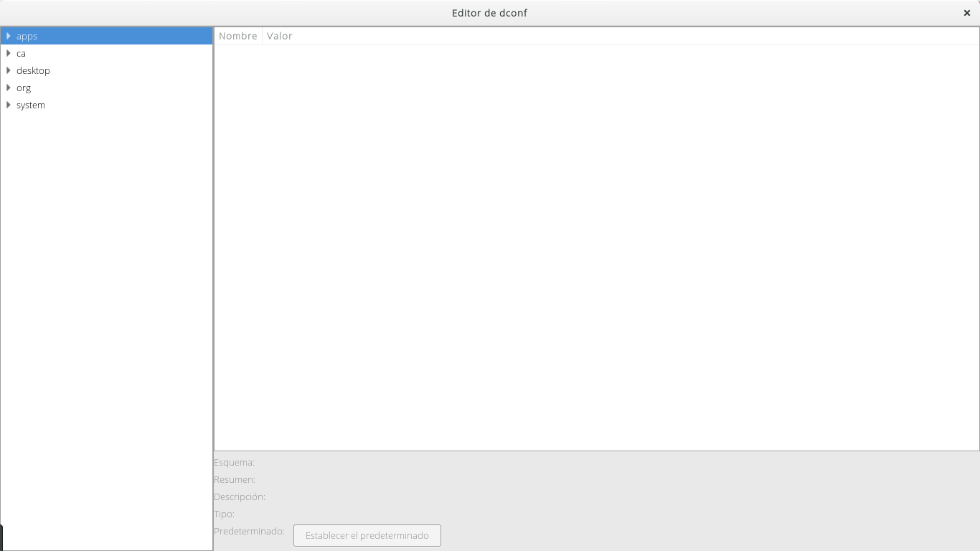Expand the ca tree node arrow
The width and height of the screenshot is (980, 551).
click(x=8, y=53)
